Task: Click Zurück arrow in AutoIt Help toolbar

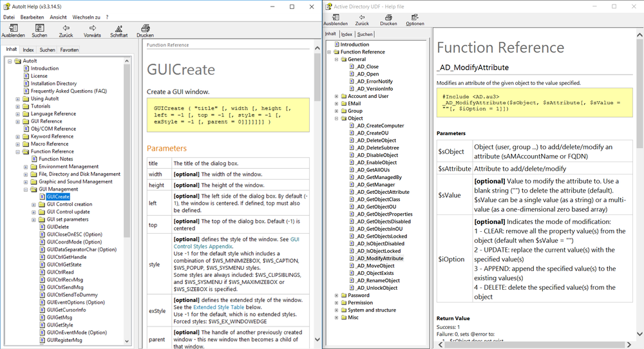Action: 66,28
